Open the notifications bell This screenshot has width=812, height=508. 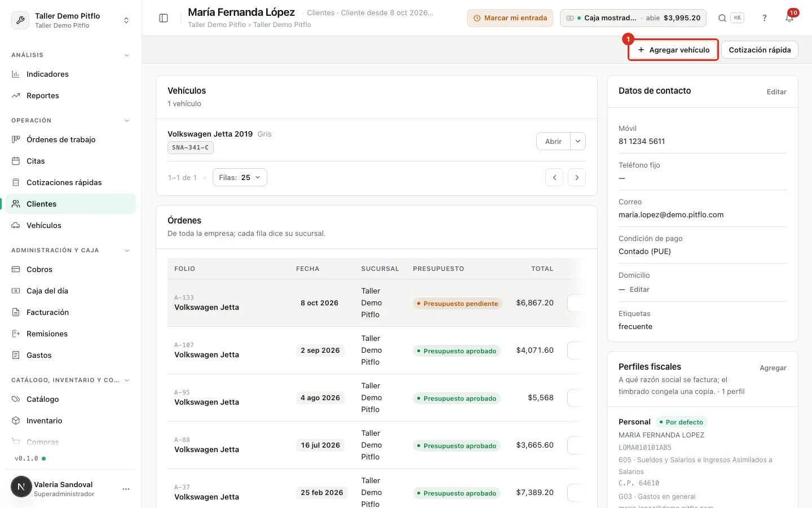point(789,18)
